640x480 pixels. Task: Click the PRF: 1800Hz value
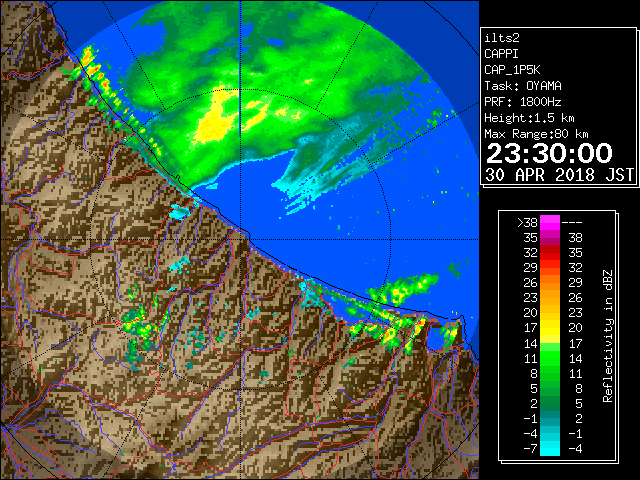point(523,102)
